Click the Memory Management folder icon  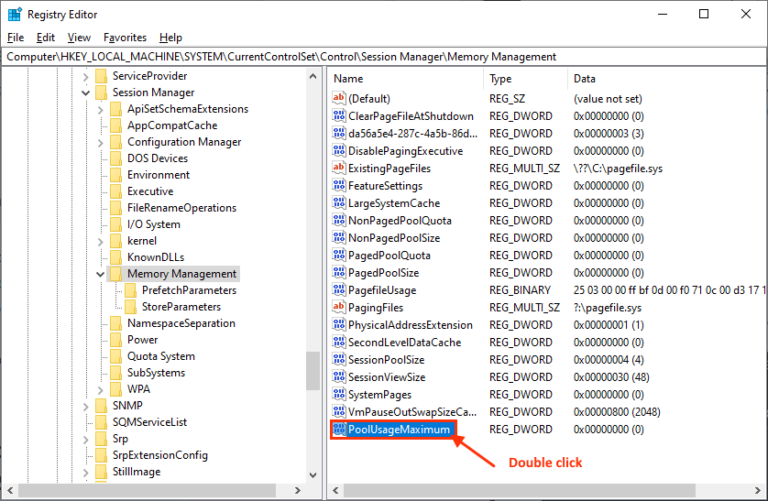[x=116, y=274]
